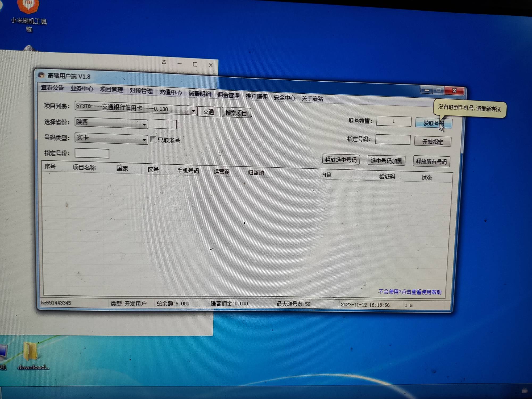This screenshot has width=532, height=399.
Task: Click the 内容 column header
Action: (x=326, y=175)
